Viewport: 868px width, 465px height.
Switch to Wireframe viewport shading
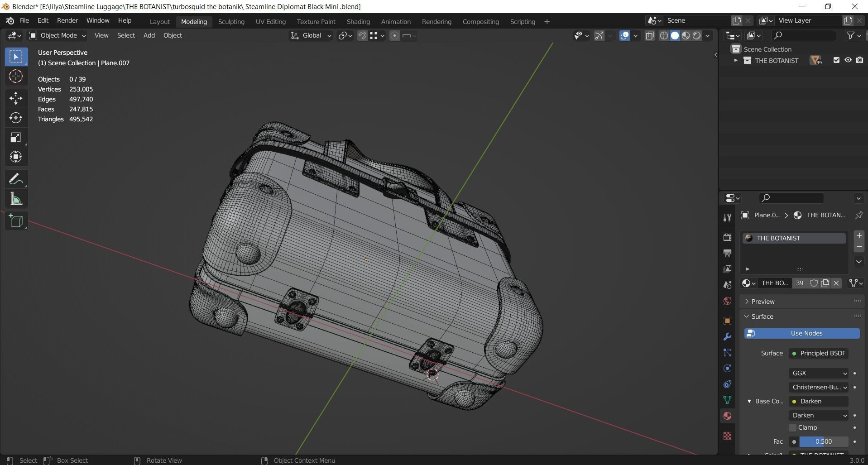[664, 35]
